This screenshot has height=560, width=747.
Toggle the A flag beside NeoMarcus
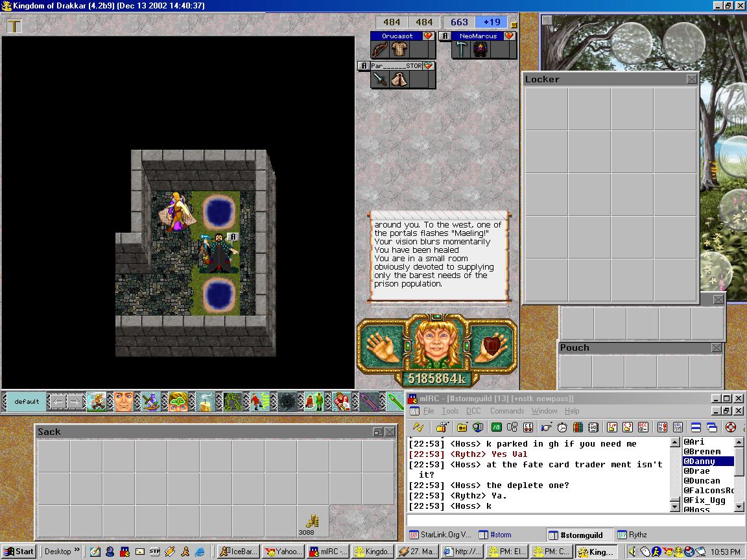click(x=445, y=36)
